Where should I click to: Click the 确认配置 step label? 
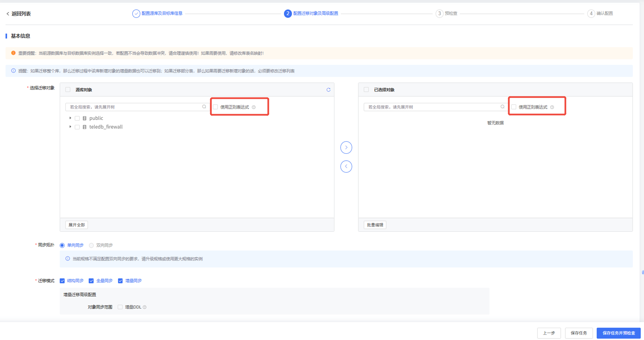pos(605,13)
